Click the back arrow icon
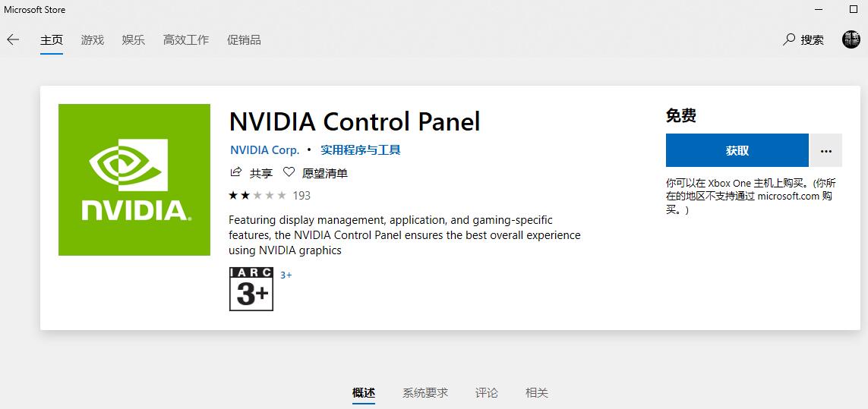The height and width of the screenshot is (409, 868). (13, 39)
